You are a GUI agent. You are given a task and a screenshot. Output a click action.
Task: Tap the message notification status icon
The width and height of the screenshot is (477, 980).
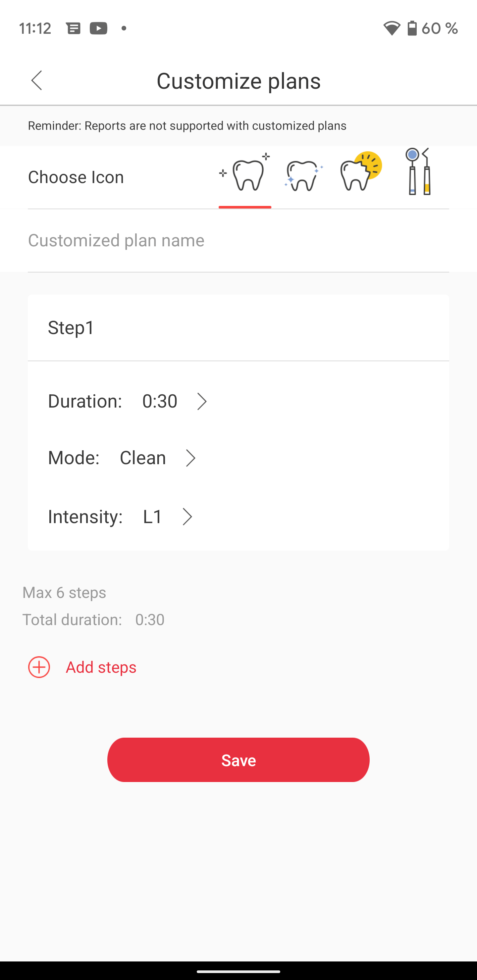[73, 28]
